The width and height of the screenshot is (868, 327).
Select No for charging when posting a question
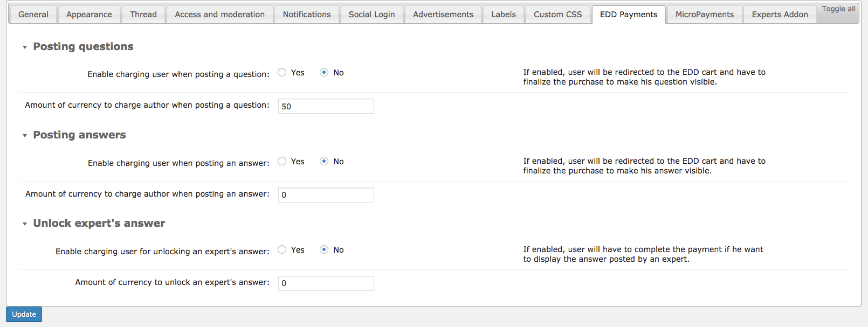(324, 73)
